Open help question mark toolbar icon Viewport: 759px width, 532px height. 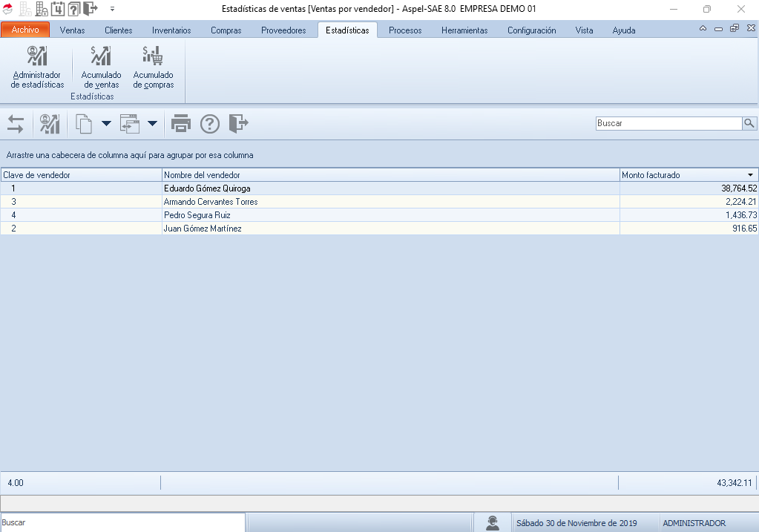[x=210, y=124]
